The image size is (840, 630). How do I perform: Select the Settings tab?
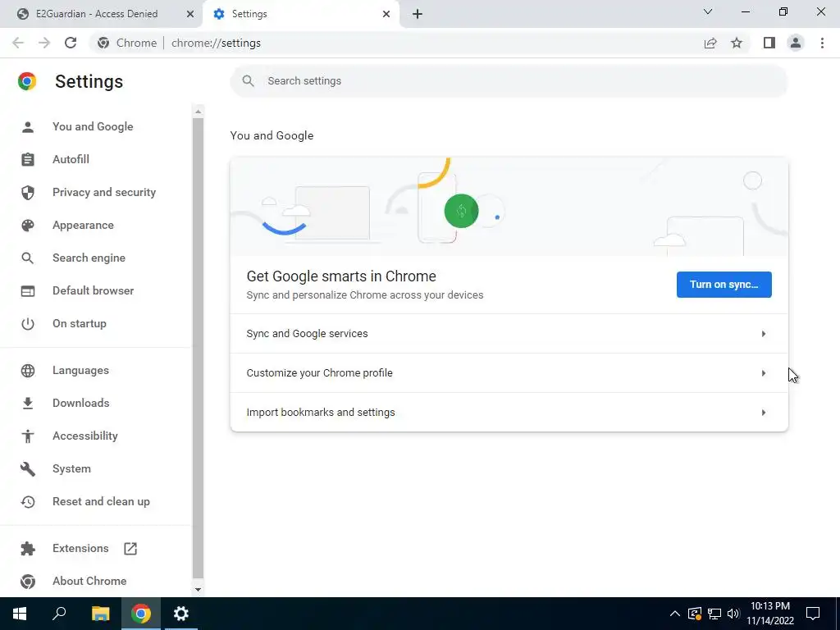(x=301, y=14)
